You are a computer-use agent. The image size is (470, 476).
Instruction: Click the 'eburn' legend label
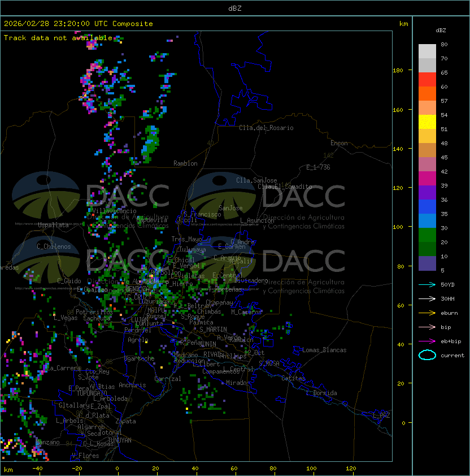point(449,313)
